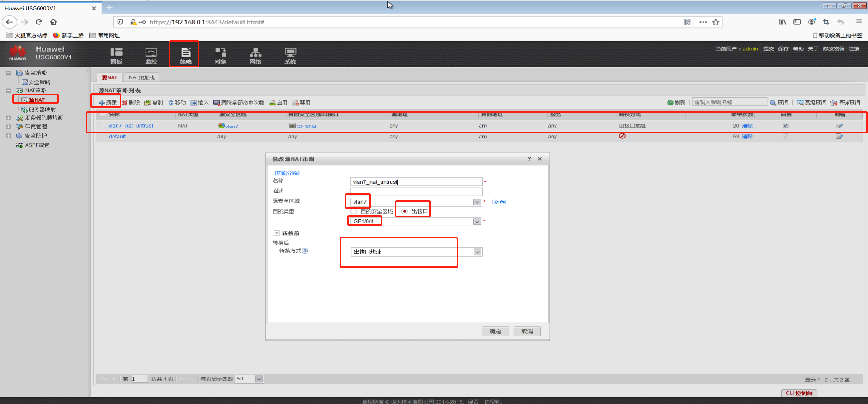
Task: Expand the 带宽管理 tree node
Action: (x=9, y=127)
